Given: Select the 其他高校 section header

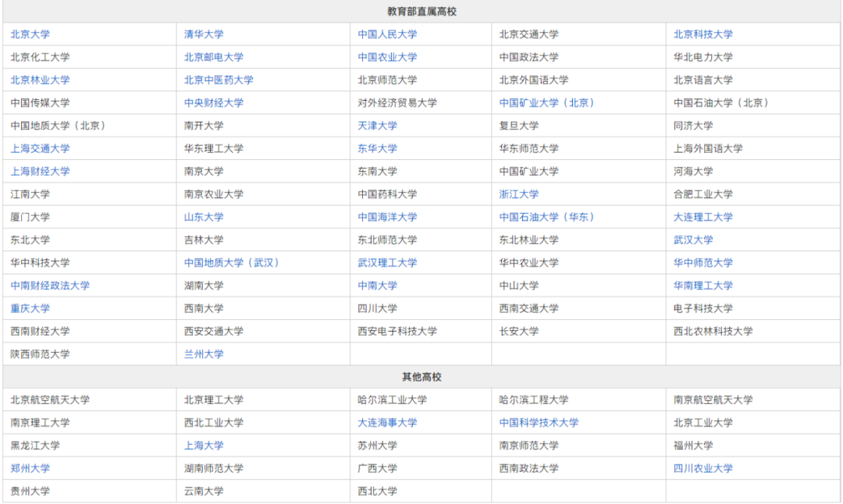Looking at the screenshot, I should click(421, 377).
